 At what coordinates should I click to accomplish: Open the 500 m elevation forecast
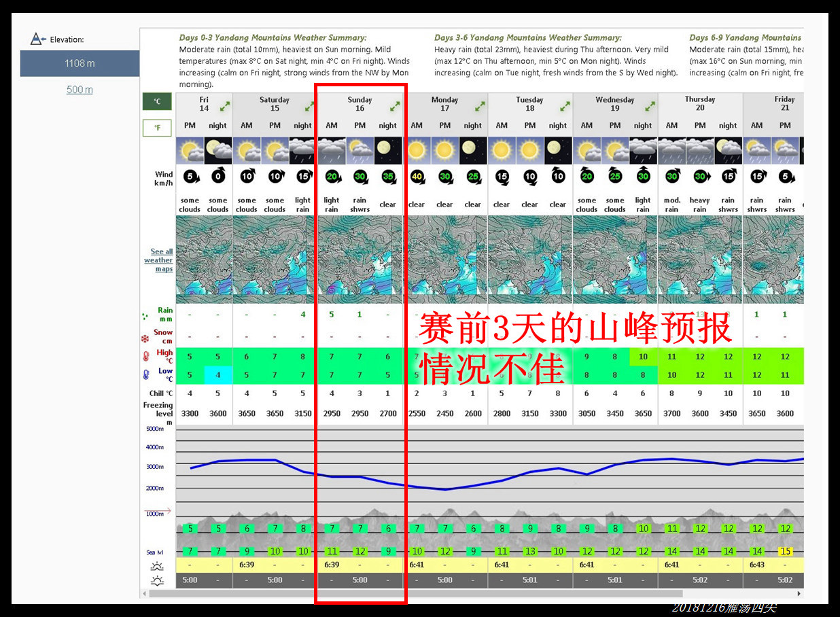coord(80,90)
